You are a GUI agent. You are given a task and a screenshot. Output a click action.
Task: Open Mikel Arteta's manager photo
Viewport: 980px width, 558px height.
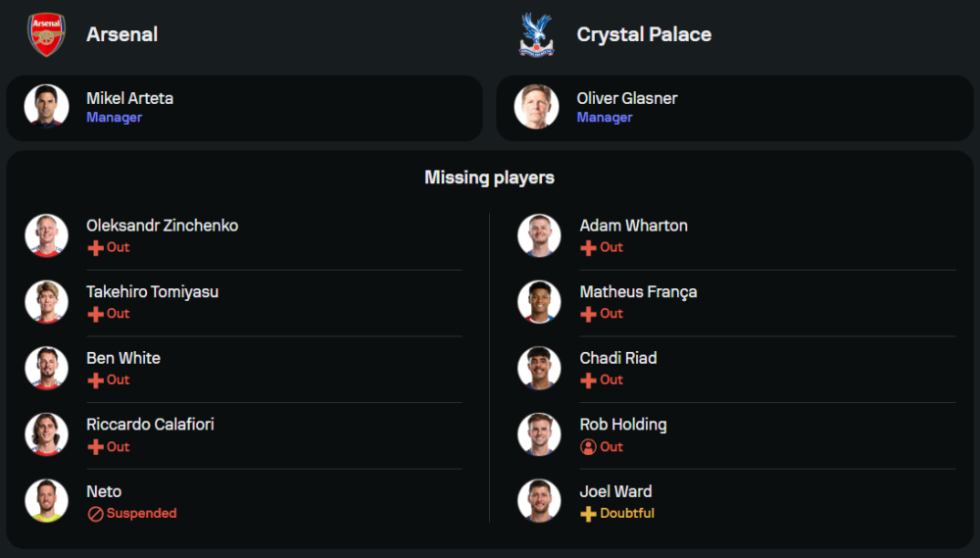(x=46, y=107)
